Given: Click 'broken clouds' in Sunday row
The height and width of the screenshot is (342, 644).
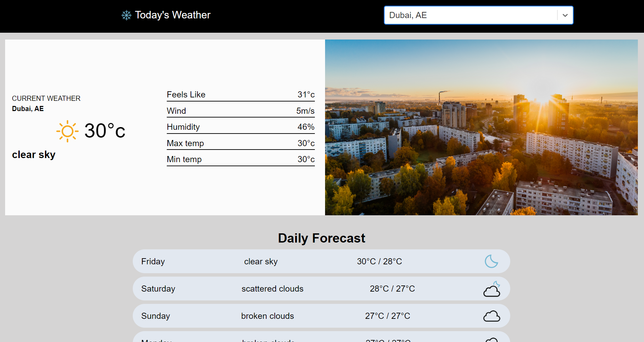Looking at the screenshot, I should coord(268,316).
